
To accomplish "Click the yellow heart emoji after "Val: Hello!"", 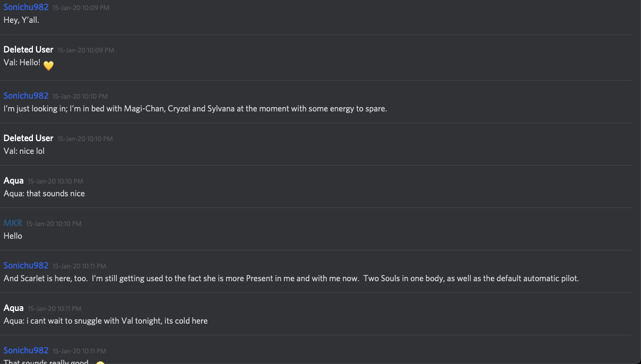I will coord(48,66).
